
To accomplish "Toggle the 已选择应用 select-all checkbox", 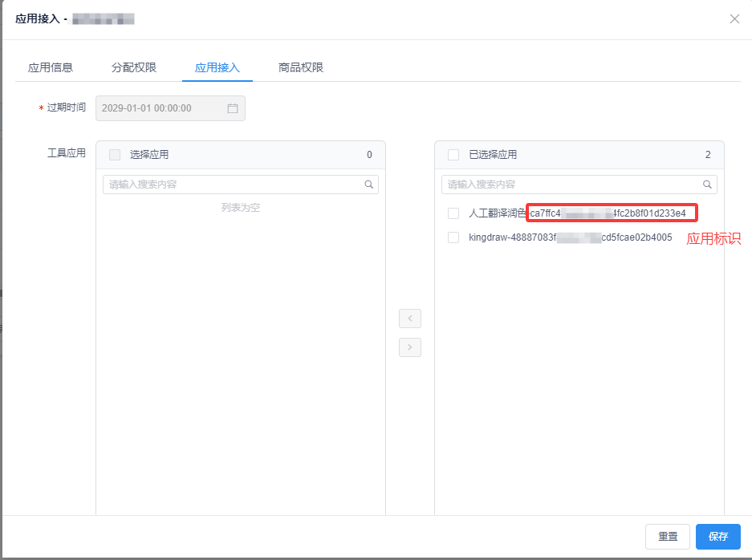I will pyautogui.click(x=453, y=155).
